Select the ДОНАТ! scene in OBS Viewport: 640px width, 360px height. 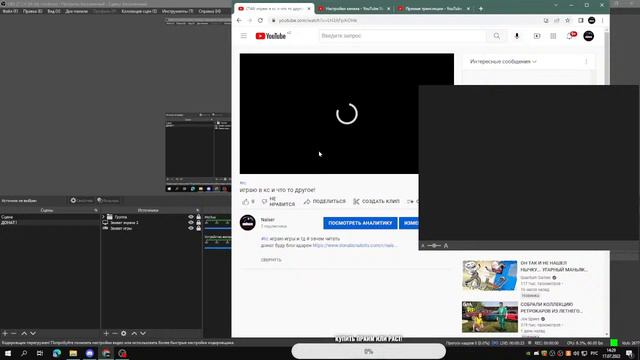[x=50, y=222]
